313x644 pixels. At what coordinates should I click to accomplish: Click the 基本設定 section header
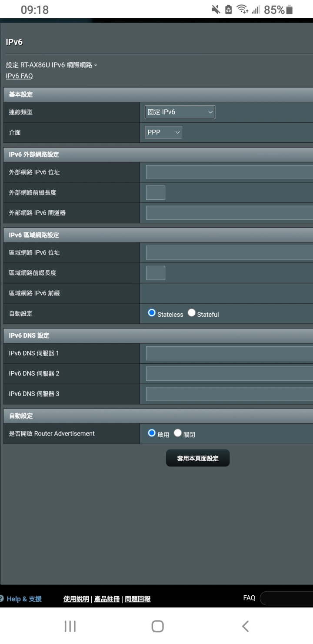tap(158, 94)
